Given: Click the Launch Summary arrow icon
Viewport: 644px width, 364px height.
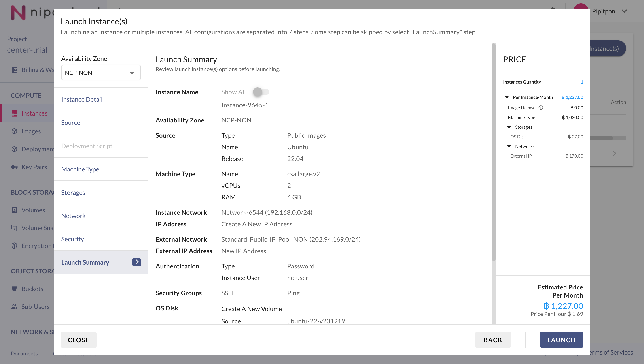Looking at the screenshot, I should [136, 262].
